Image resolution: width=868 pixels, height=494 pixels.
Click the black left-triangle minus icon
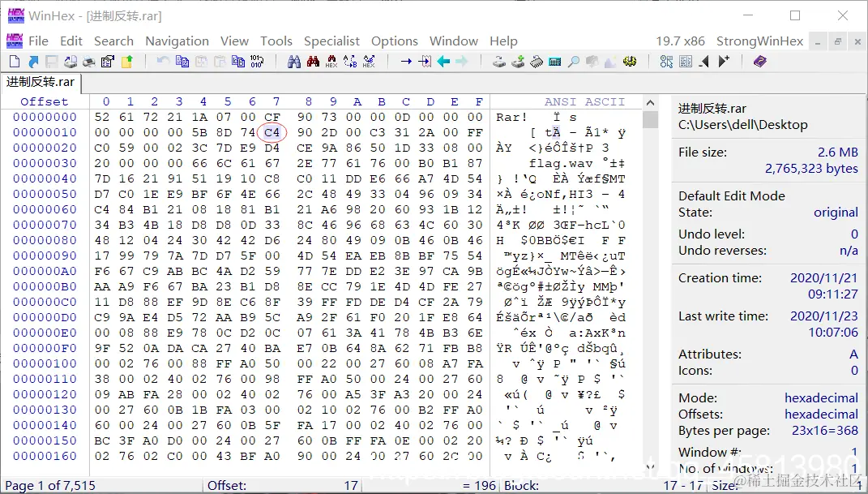703,62
